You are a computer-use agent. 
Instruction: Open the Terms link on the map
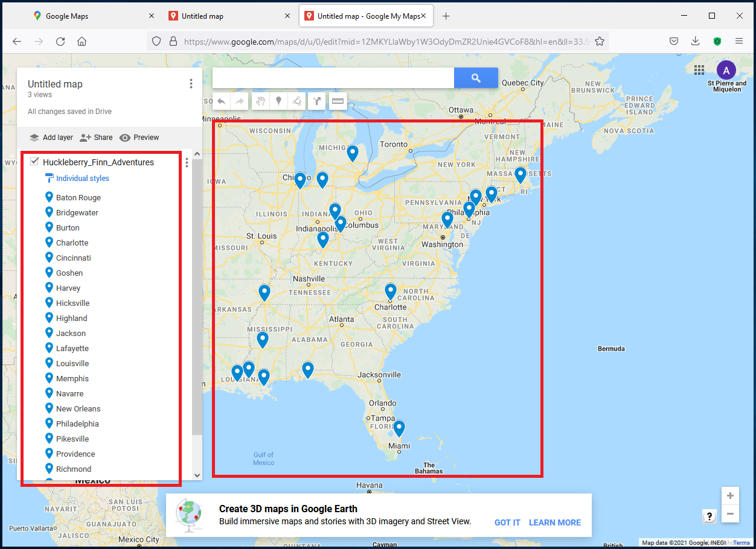(742, 543)
